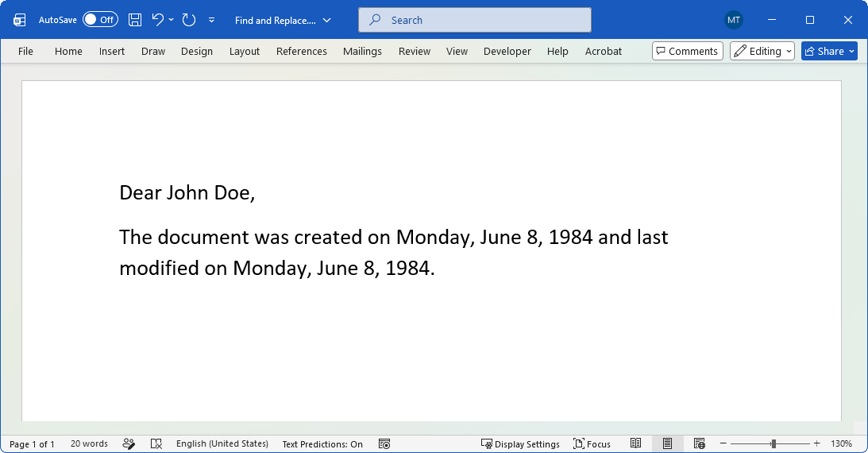Open Customize Quick Access Toolbar dropdown
The width and height of the screenshot is (868, 453).
click(x=211, y=20)
